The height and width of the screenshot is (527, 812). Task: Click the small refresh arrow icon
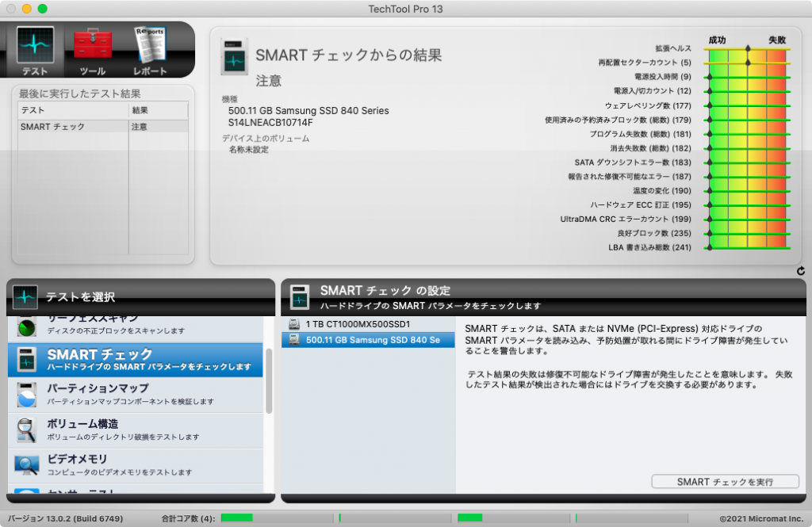tap(800, 271)
